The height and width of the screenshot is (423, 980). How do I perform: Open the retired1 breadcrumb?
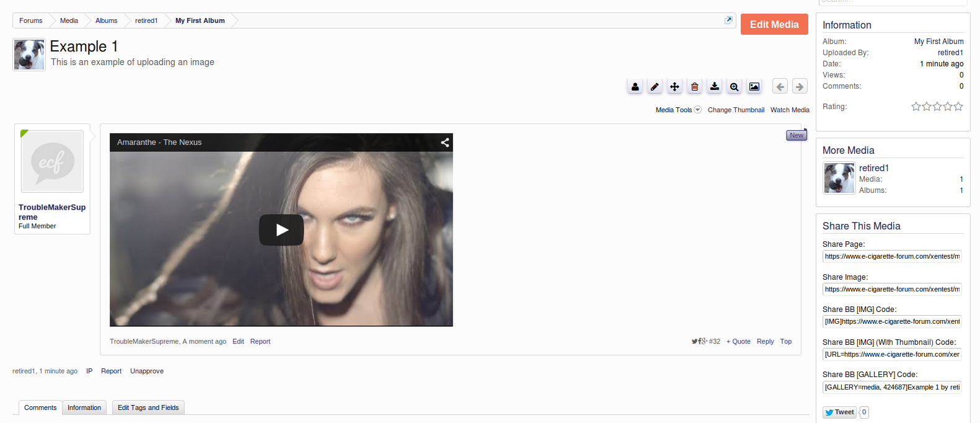tap(146, 20)
